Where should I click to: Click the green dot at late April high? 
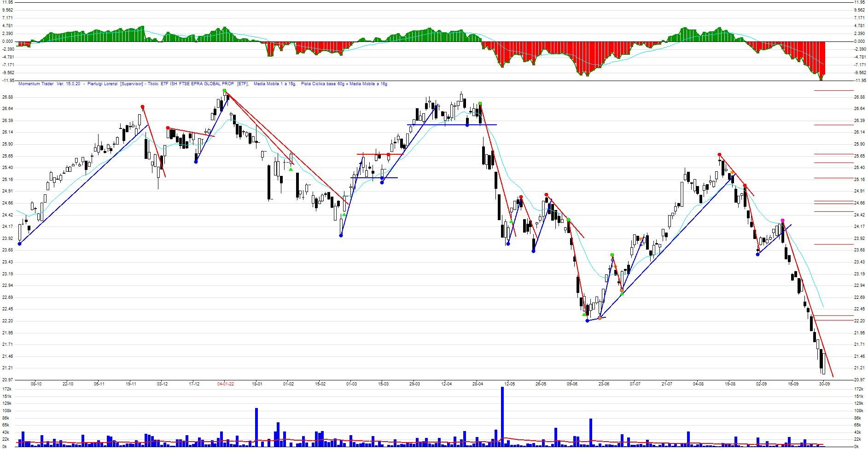click(x=480, y=104)
